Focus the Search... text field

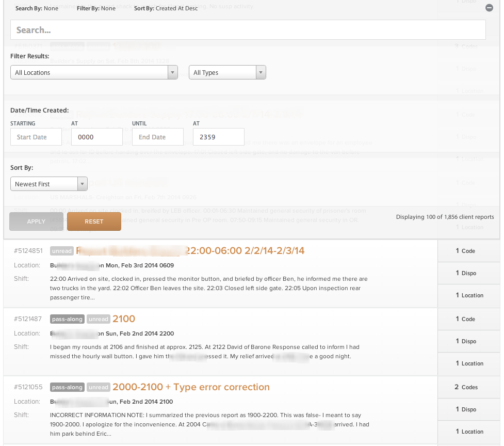[x=248, y=30]
